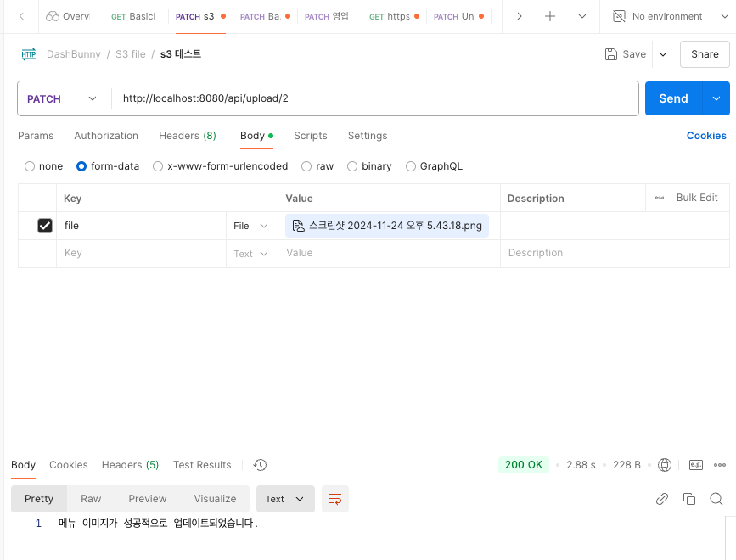Viewport: 736px width, 560px height.
Task: Select the raw body type radio
Action: coord(309,166)
